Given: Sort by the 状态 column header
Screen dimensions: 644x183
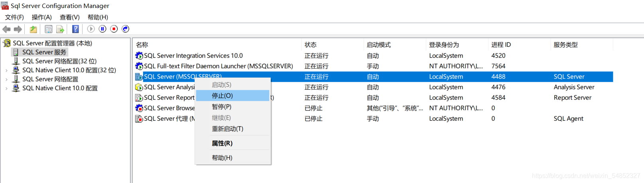Looking at the screenshot, I should tap(333, 45).
